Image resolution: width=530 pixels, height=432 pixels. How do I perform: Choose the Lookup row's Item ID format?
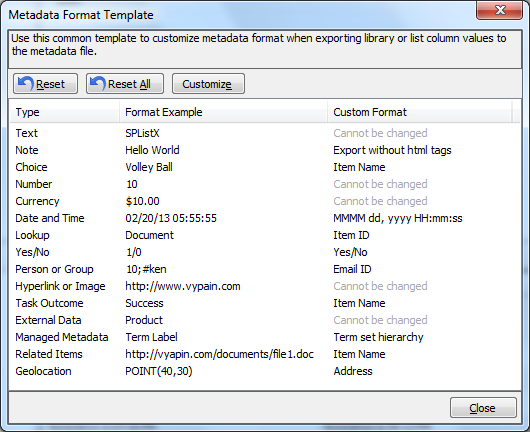point(351,235)
